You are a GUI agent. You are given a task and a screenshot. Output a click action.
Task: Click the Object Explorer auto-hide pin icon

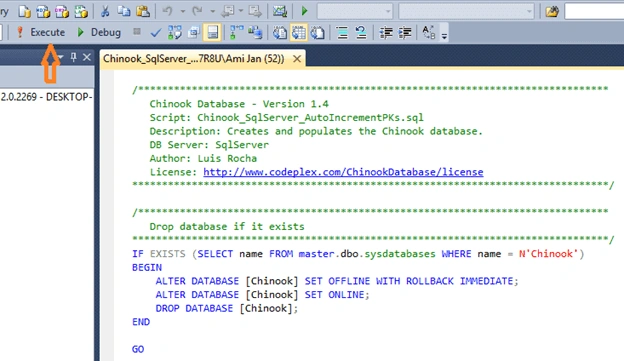click(73, 57)
